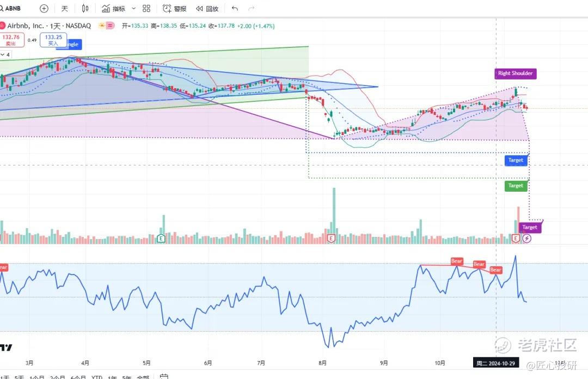Click the sun market status icon
This screenshot has height=379, width=588.
pos(102,26)
